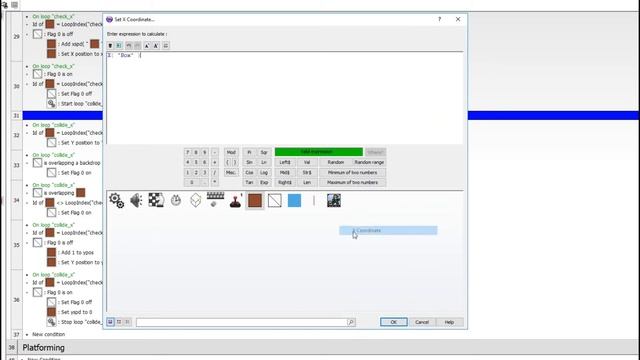Click inside the expression text editor
Screen dimensions: 640x360
coord(285,98)
